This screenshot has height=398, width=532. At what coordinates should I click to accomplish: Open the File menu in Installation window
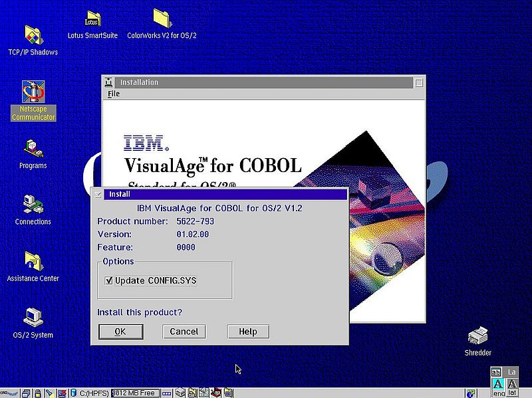(114, 94)
